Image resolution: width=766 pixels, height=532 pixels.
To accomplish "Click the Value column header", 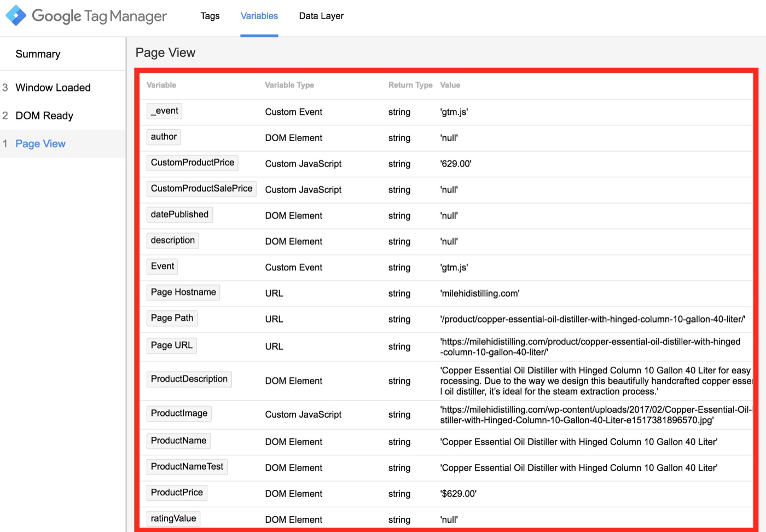I will coord(450,85).
